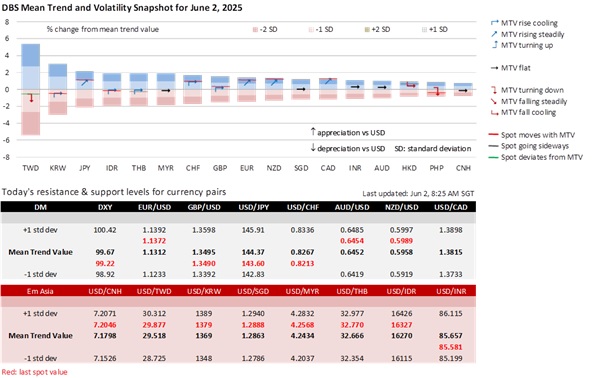
Task: Click the MTV flat arrow legend icon
Action: [494, 68]
